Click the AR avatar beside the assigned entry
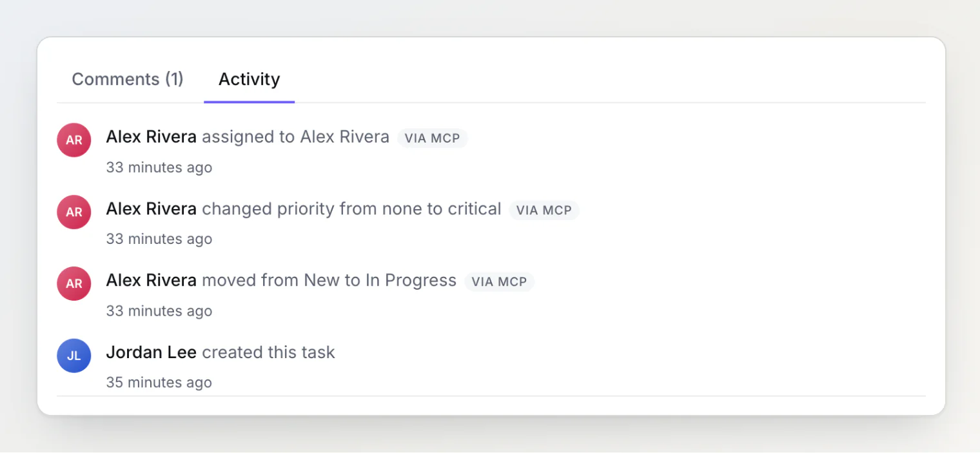The height and width of the screenshot is (453, 980). (74, 140)
